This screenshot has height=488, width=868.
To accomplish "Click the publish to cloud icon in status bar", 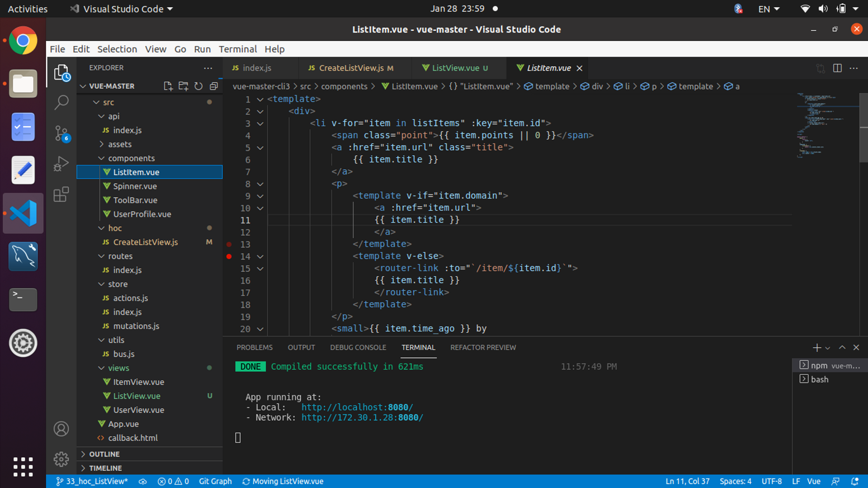I will [x=143, y=481].
